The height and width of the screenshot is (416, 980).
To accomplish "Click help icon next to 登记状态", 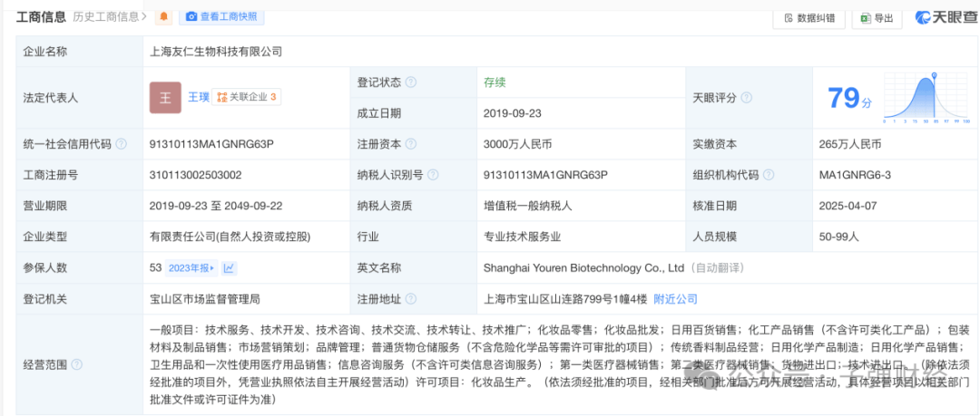I will click(411, 82).
